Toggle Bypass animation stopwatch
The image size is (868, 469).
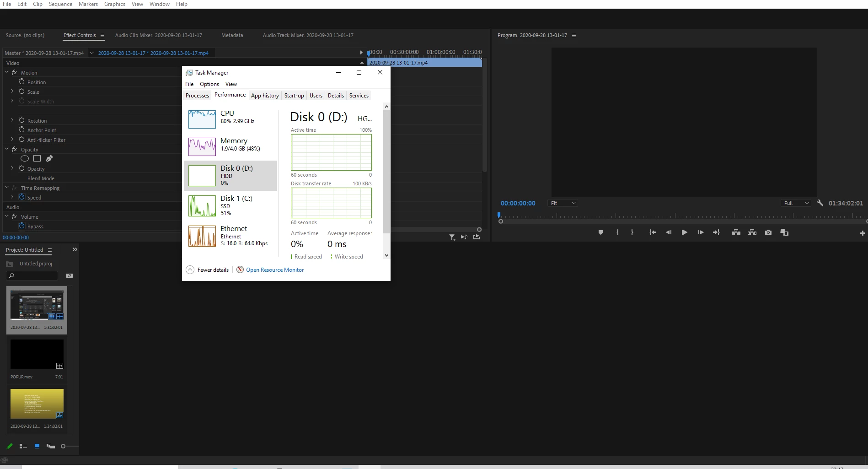point(21,226)
